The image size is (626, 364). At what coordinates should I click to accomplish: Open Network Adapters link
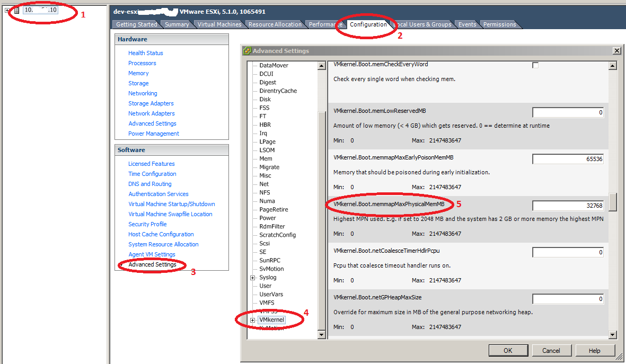tap(151, 113)
